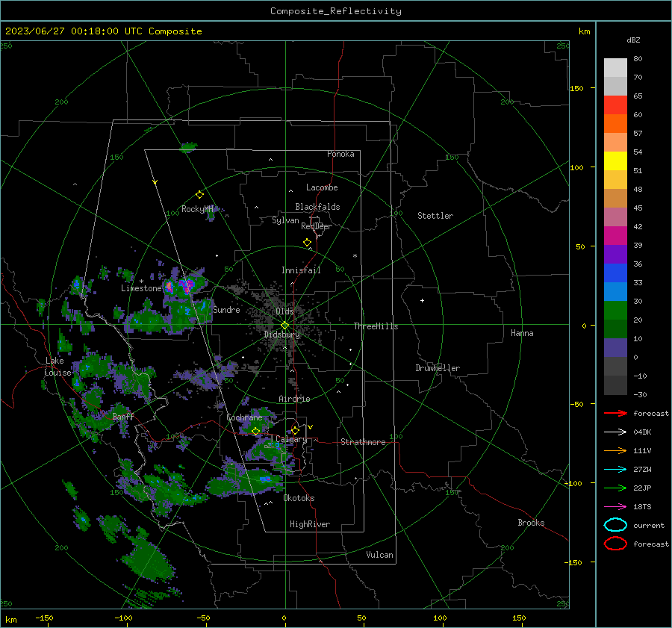
Task: Click the RedDeer city label
Action: pos(317,226)
